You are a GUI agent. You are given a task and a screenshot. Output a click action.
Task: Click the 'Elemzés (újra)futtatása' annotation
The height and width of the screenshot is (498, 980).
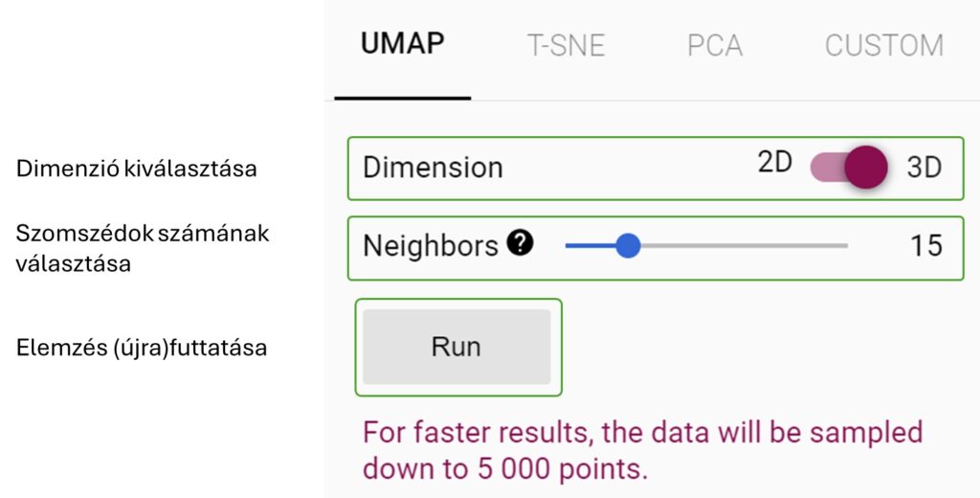[142, 348]
